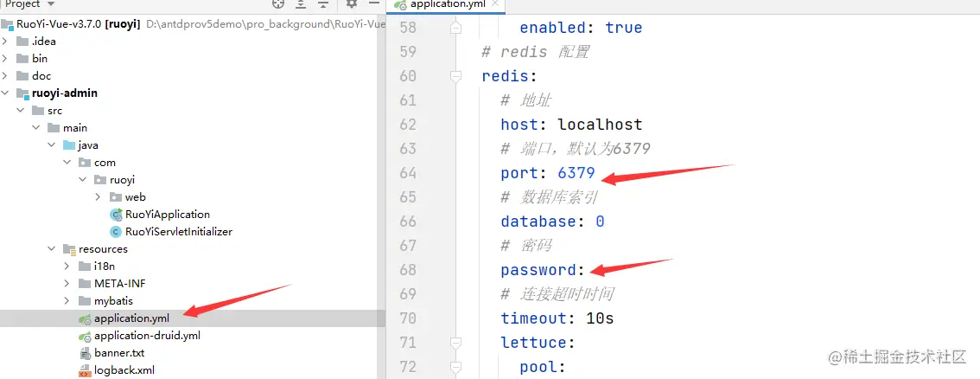Viewport: 980px width, 379px height.
Task: Click the application-druid.yml Spring file icon
Action: [85, 336]
